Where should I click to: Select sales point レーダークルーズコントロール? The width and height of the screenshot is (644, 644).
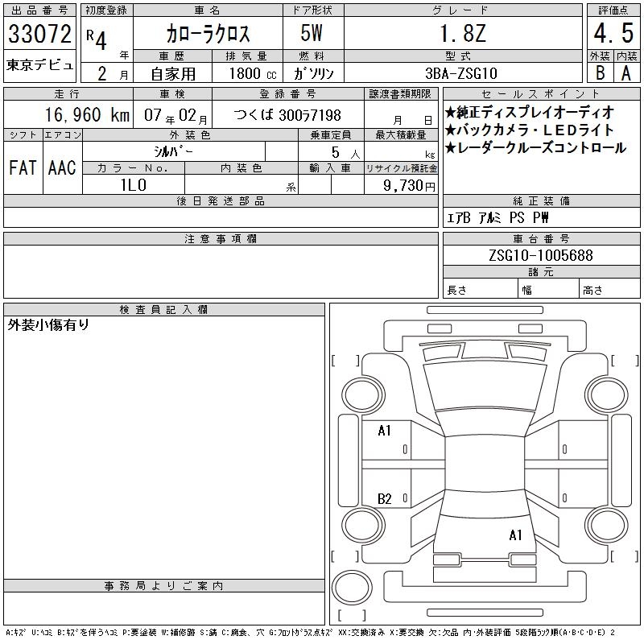pyautogui.click(x=535, y=148)
